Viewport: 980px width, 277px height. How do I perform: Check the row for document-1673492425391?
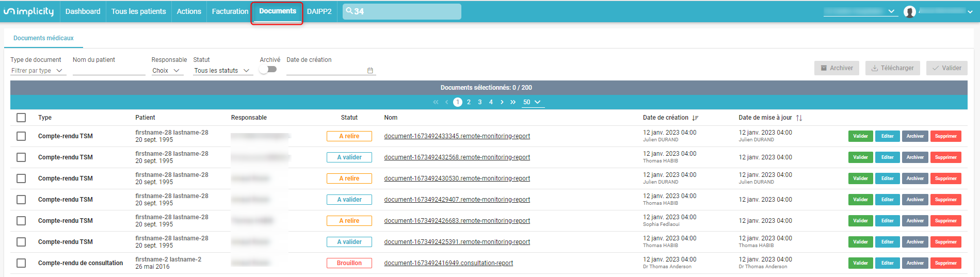pos(21,242)
